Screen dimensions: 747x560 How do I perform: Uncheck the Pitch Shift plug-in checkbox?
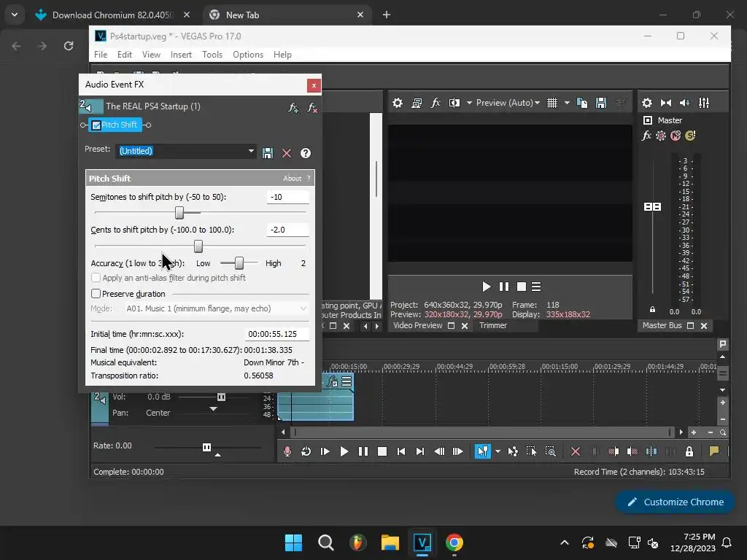pos(96,125)
